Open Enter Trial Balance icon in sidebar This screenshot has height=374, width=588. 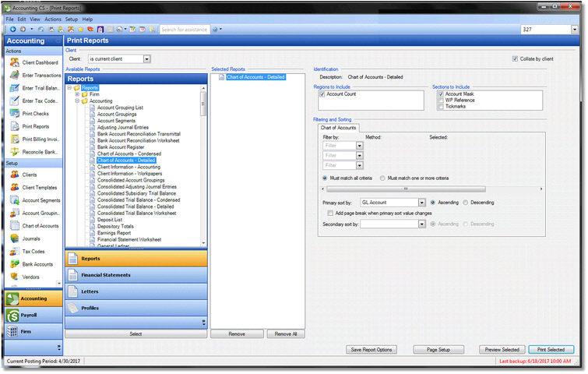point(15,88)
